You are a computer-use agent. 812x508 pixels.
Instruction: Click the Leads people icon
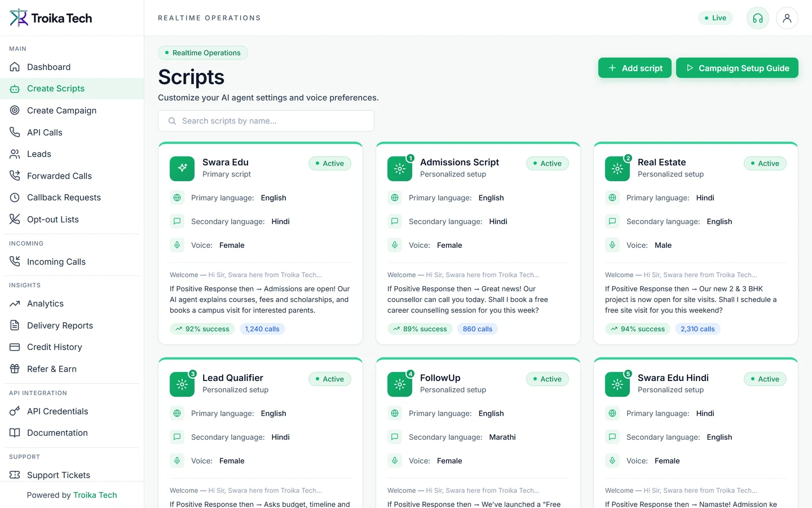(15, 154)
